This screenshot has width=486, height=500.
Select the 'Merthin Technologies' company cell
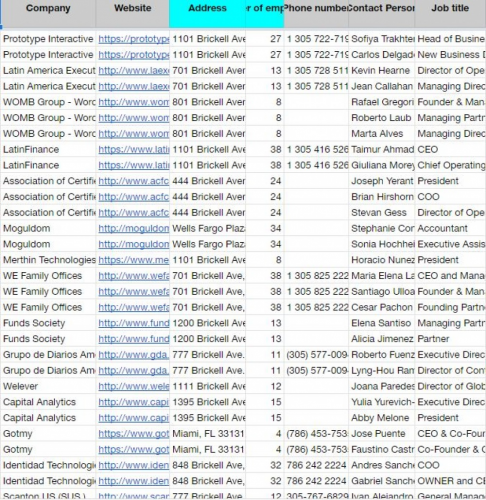coord(49,260)
